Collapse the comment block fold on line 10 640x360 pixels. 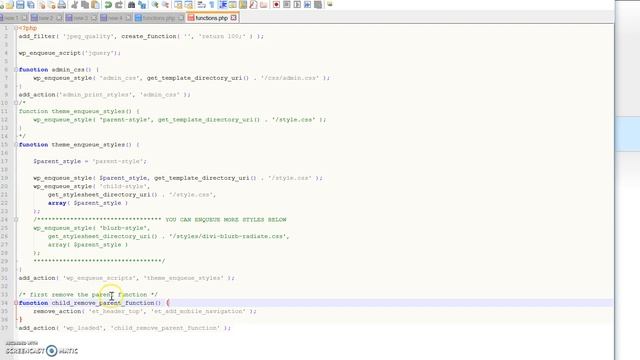coord(16,103)
